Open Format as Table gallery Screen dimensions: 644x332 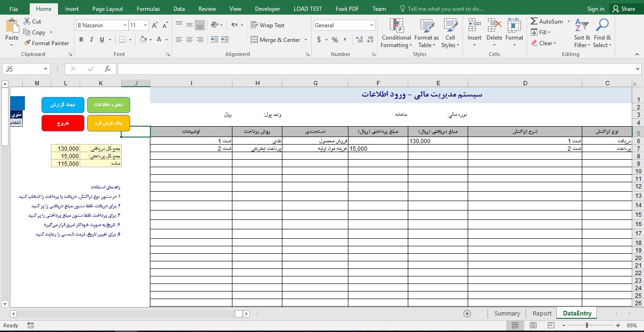coord(426,33)
